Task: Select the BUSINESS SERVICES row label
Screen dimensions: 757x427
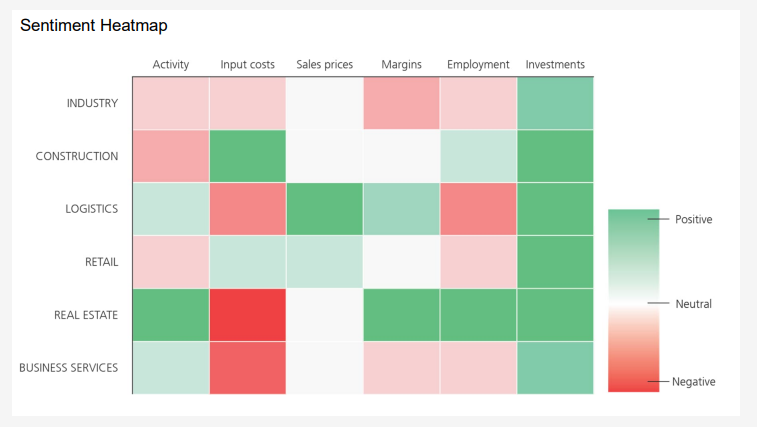Action: pos(69,368)
